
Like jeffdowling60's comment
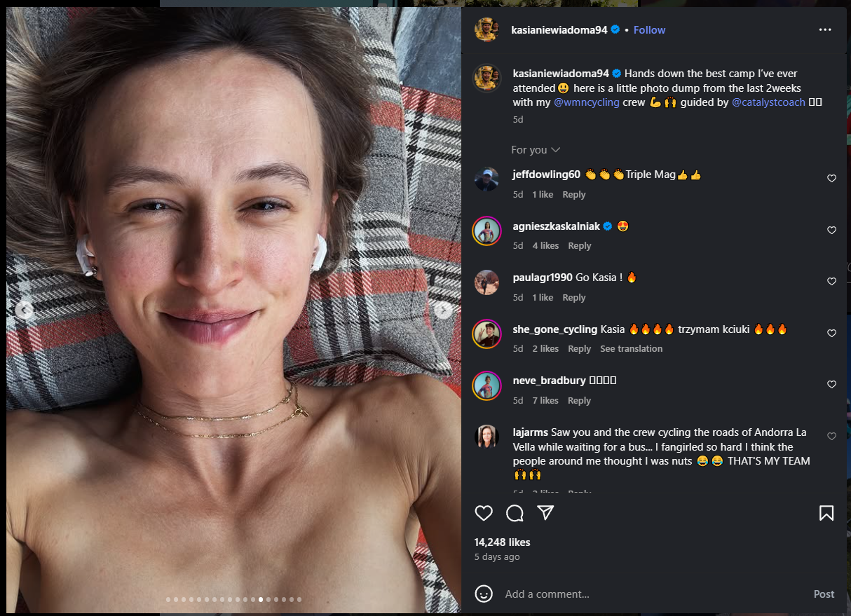pyautogui.click(x=832, y=179)
